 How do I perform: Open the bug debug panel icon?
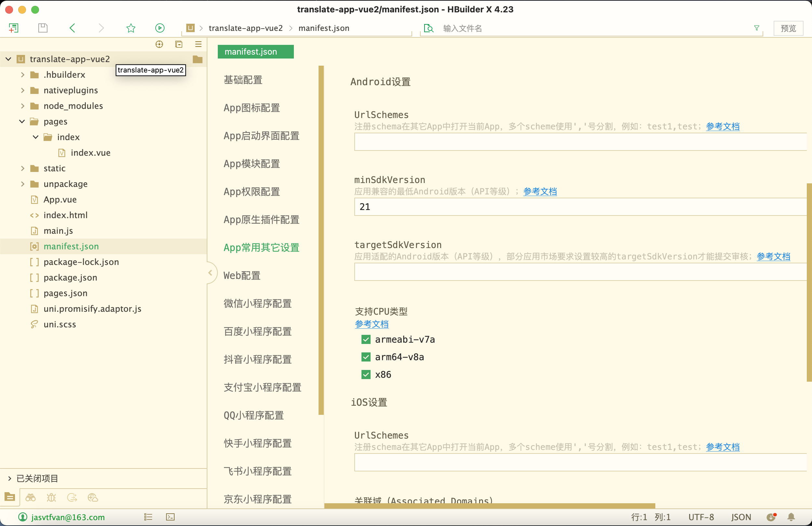coord(51,497)
